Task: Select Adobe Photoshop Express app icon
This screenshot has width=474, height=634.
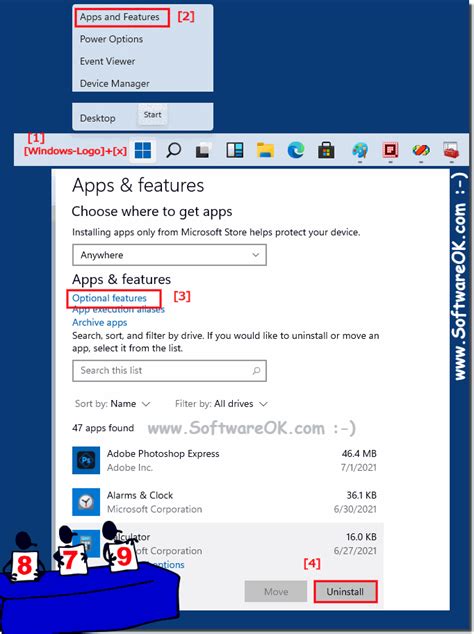Action: (x=86, y=460)
